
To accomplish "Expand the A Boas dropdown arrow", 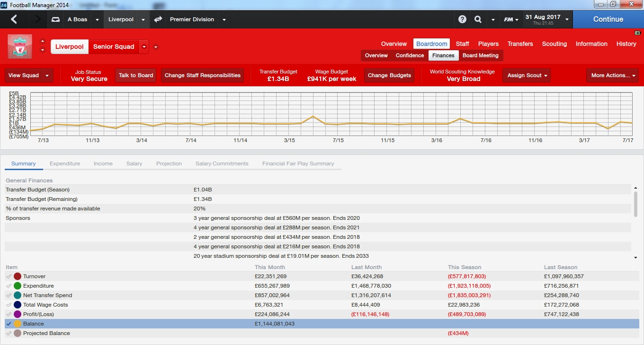I will tap(97, 20).
